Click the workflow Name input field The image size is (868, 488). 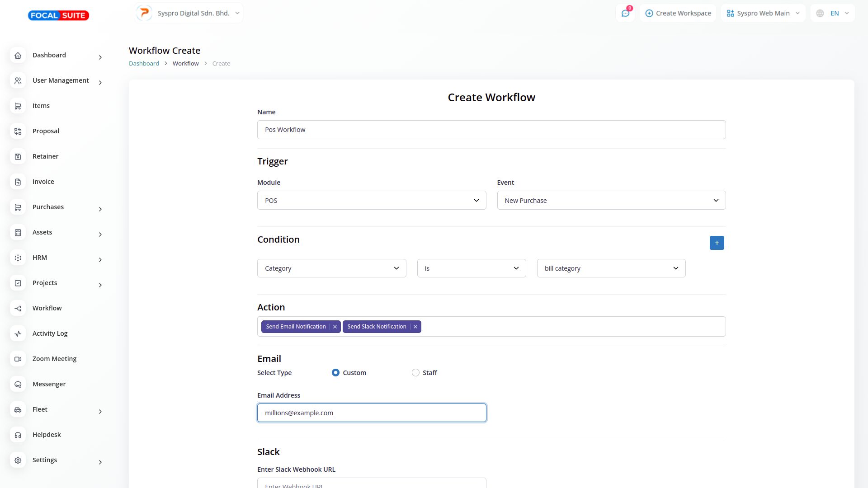tap(491, 130)
